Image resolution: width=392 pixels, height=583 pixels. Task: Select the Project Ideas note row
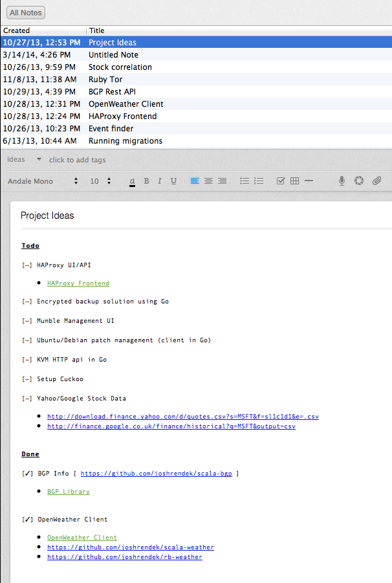coord(196,43)
